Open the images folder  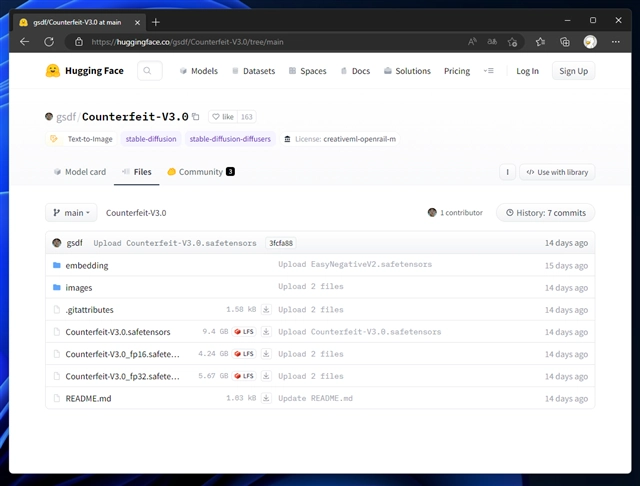click(79, 288)
